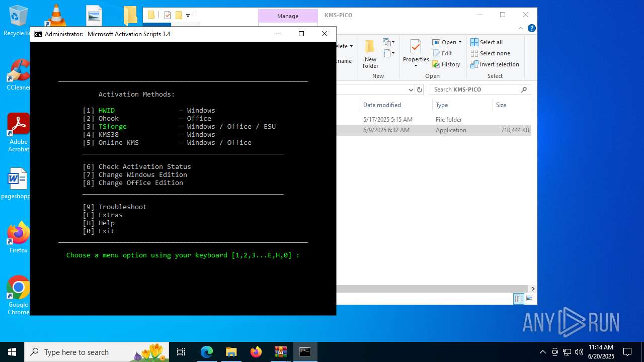This screenshot has width=644, height=362.
Task: Click the search magnifier icon in Explorer
Action: click(x=524, y=89)
